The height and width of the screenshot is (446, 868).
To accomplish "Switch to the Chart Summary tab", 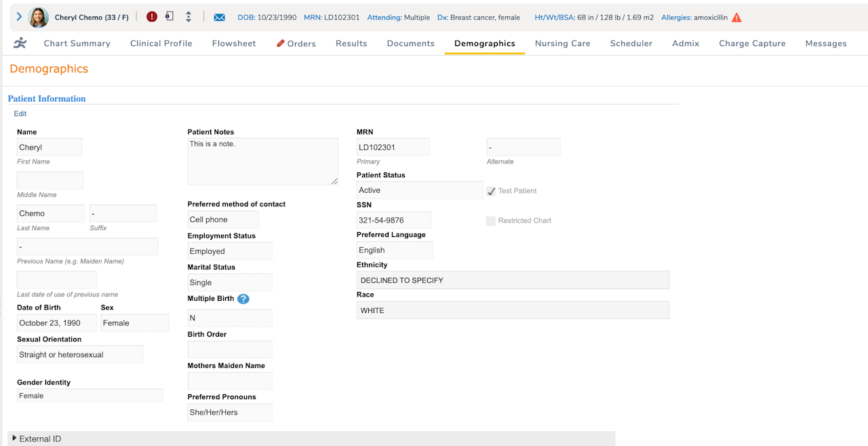I will (x=77, y=43).
